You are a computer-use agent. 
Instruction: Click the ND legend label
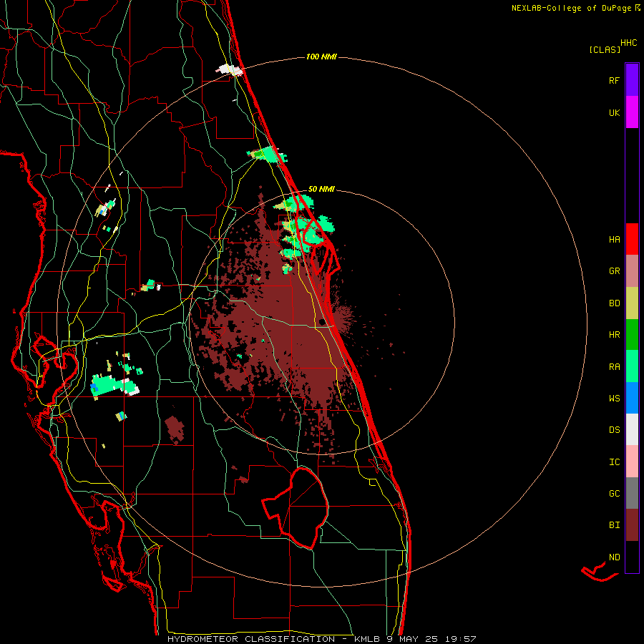click(x=614, y=557)
